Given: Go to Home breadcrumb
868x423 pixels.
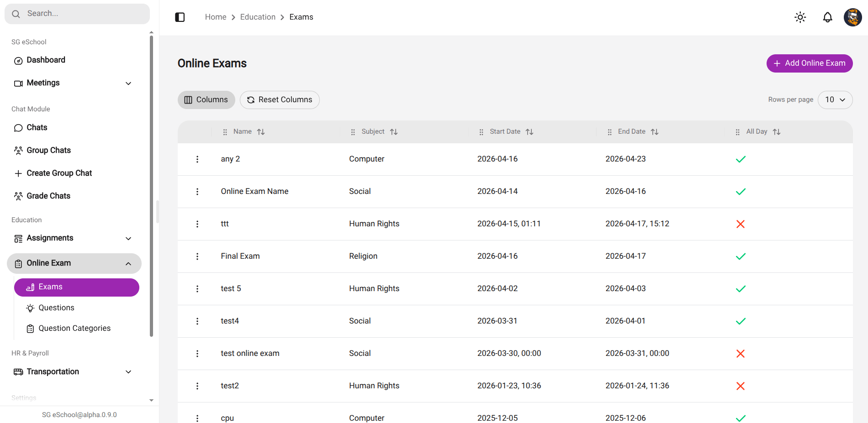Looking at the screenshot, I should pyautogui.click(x=216, y=17).
